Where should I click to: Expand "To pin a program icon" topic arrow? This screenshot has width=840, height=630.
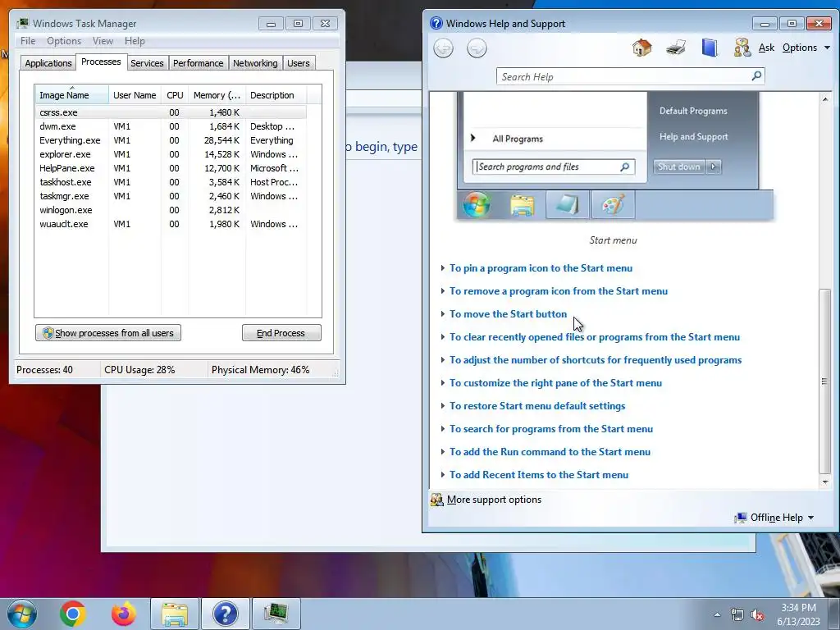click(x=442, y=268)
